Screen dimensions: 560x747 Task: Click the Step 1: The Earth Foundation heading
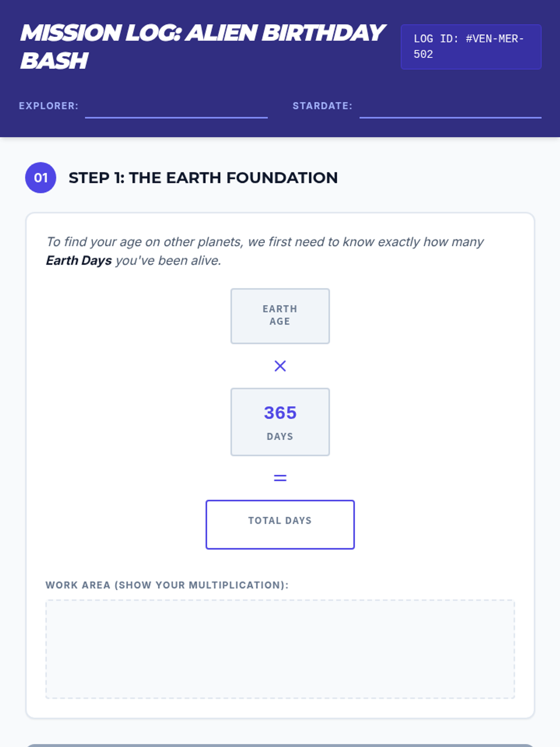pos(203,178)
